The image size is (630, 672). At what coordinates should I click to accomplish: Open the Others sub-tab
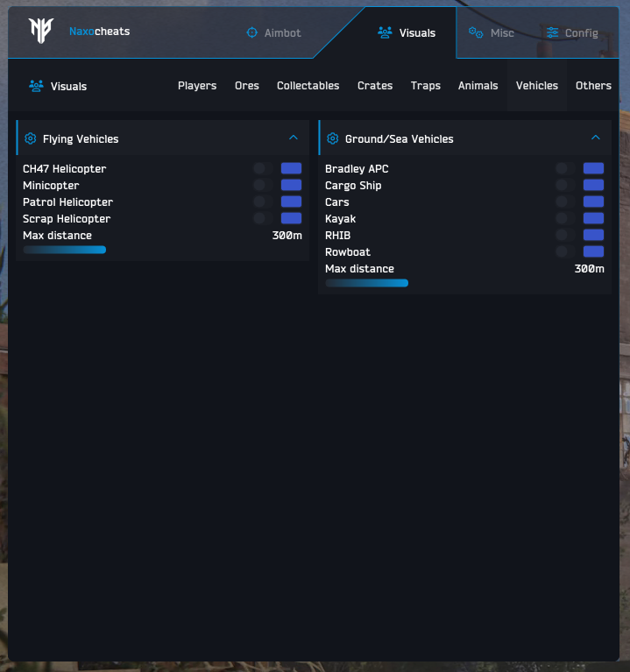click(x=593, y=86)
